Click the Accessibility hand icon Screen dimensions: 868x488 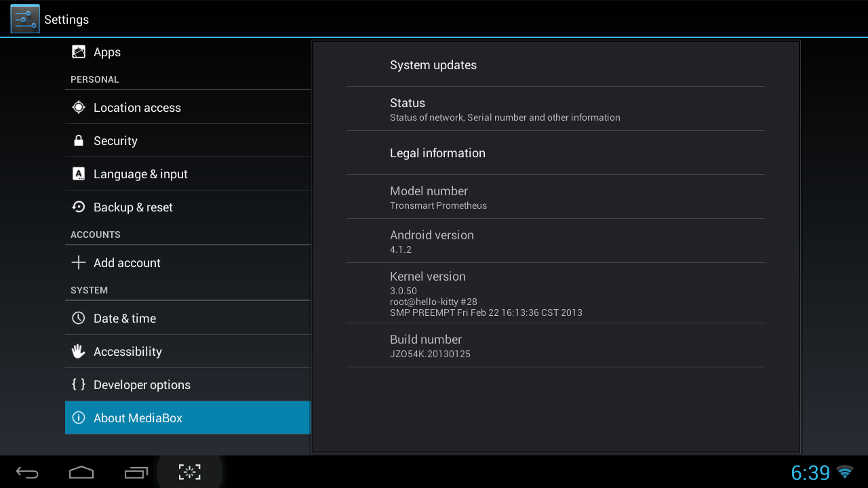click(79, 351)
